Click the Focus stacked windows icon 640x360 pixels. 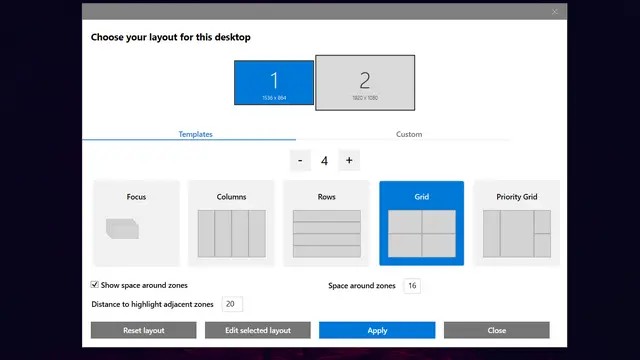tap(122, 229)
